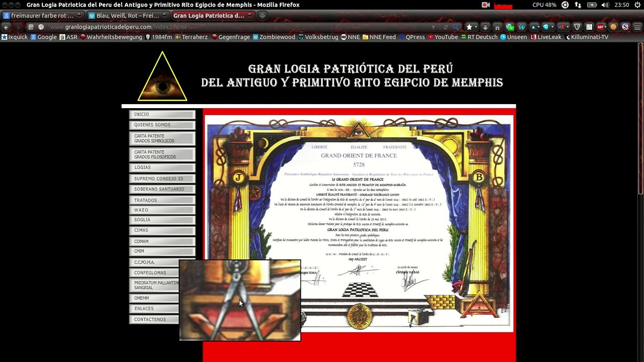Open the SOGLIA menu item
Image resolution: width=644 pixels, height=362 pixels.
[162, 220]
